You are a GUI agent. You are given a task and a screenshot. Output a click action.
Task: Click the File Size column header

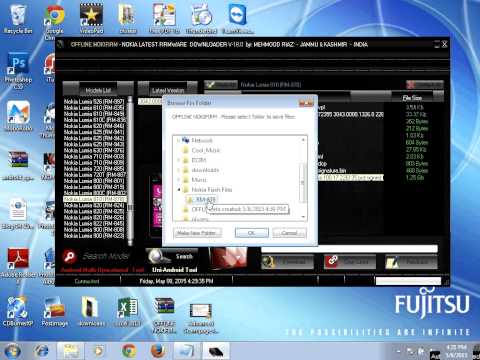(x=412, y=98)
